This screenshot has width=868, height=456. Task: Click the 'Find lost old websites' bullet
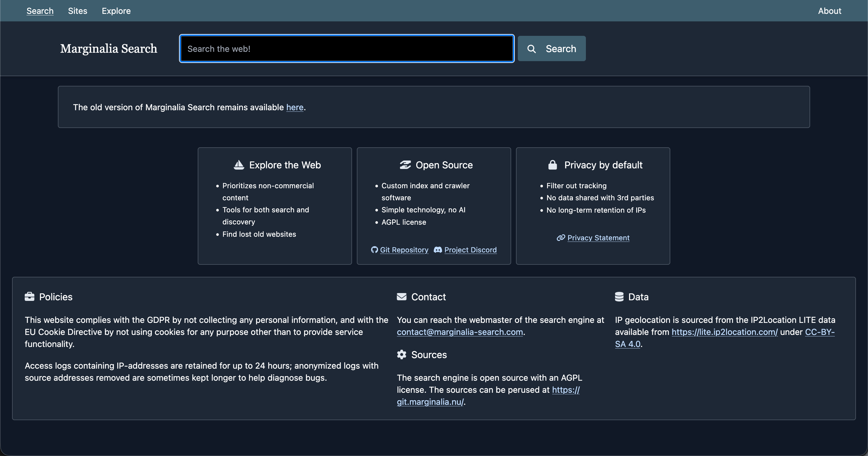259,234
